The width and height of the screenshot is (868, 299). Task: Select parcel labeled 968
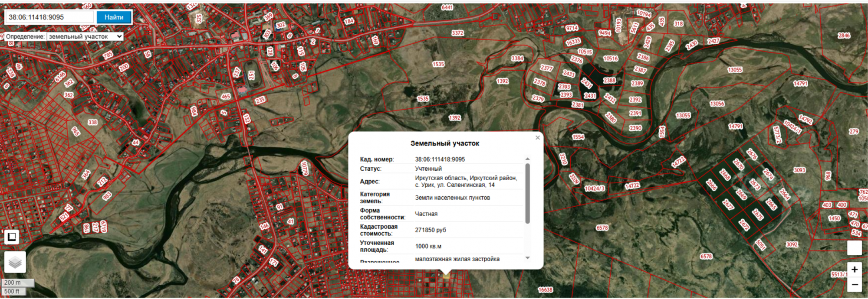(x=828, y=175)
